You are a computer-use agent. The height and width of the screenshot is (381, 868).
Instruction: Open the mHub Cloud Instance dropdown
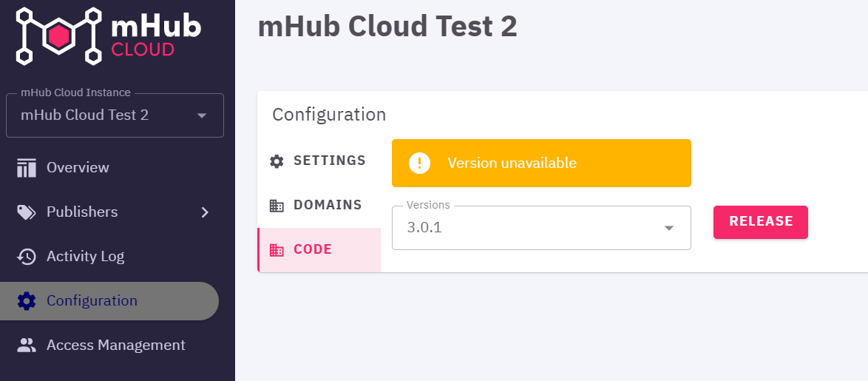[x=115, y=115]
